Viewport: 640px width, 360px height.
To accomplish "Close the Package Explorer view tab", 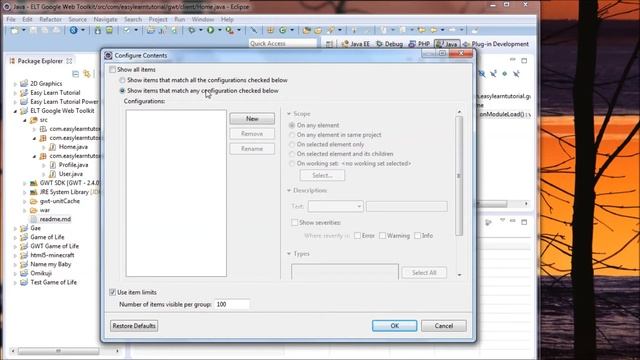I will pyautogui.click(x=69, y=61).
